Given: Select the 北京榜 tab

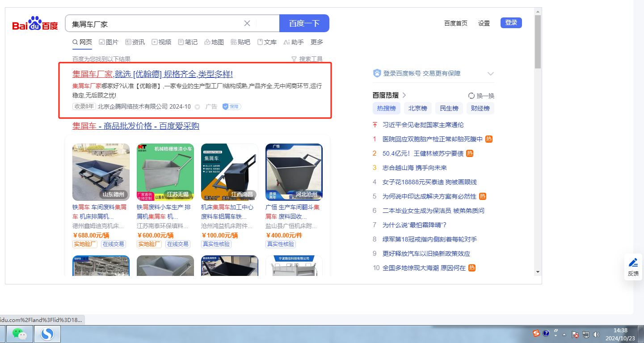Looking at the screenshot, I should (x=417, y=108).
